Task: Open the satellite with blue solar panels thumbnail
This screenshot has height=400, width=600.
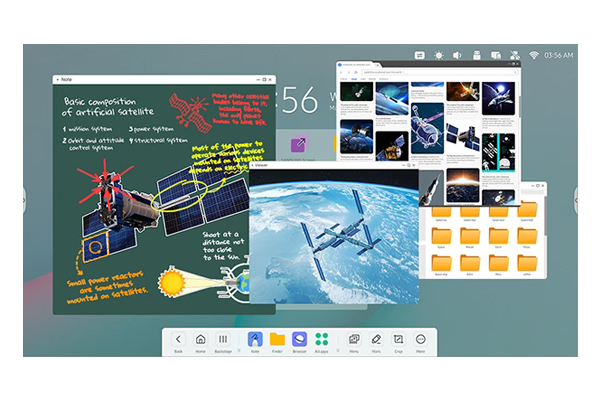Action: pyautogui.click(x=463, y=137)
